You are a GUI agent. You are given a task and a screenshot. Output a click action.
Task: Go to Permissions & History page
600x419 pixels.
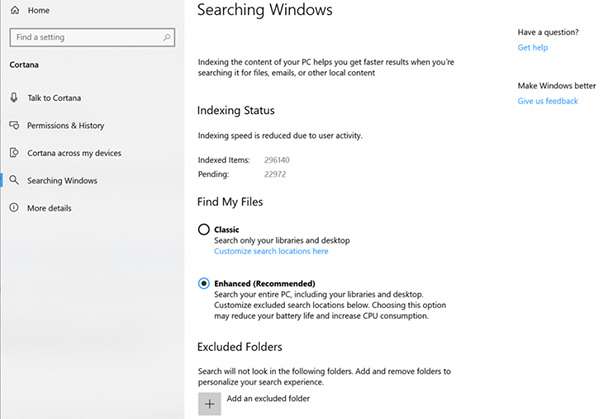tap(65, 125)
